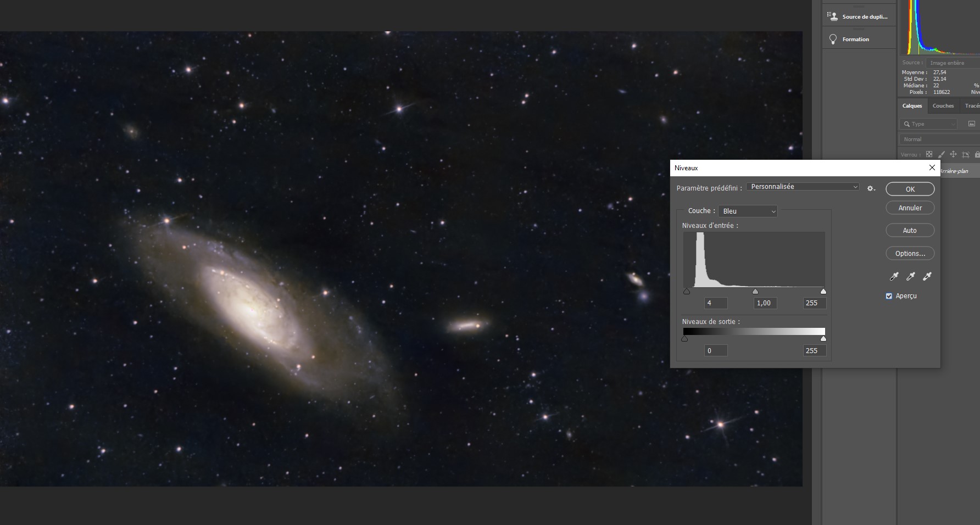980x525 pixels.
Task: Click the lock transparent pixels checkerboard icon
Action: point(929,155)
